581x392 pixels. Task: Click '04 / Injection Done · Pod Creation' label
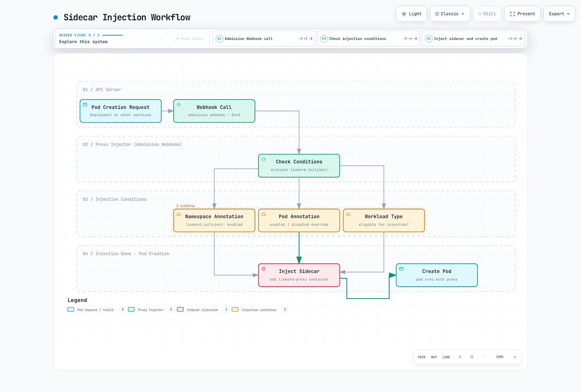click(x=126, y=254)
